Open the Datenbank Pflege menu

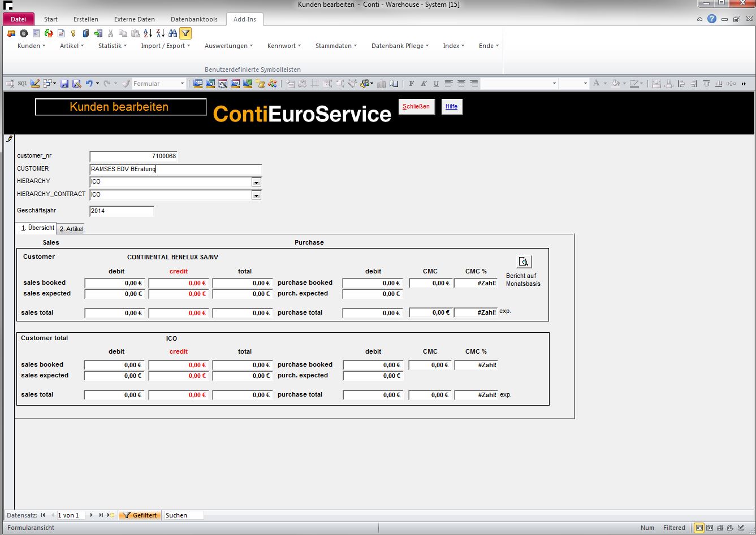400,46
